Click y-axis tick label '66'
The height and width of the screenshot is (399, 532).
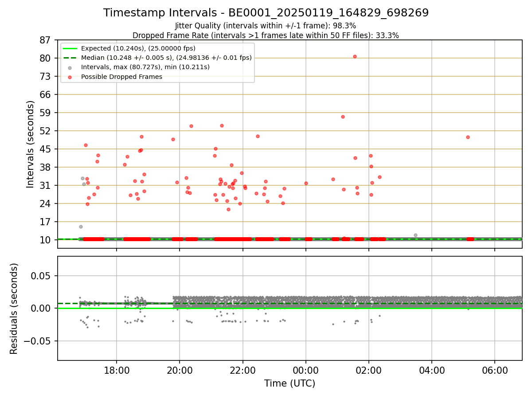tap(46, 94)
